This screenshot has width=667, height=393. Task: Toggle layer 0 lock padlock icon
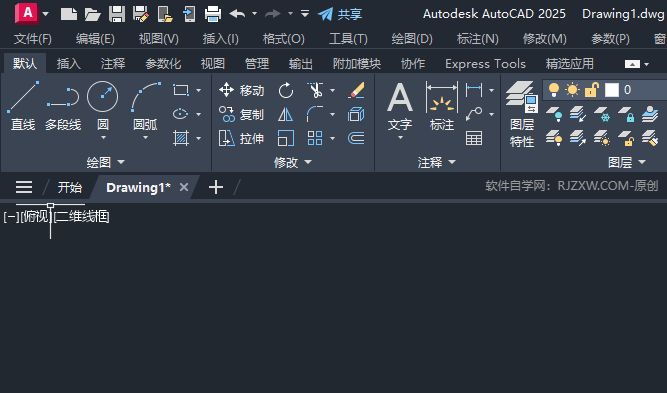(591, 90)
